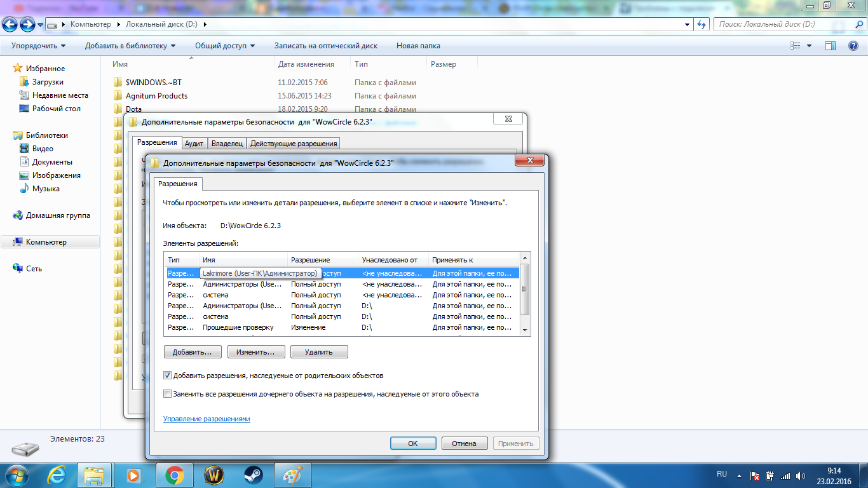
Task: Open the Общий доступ dropdown
Action: click(x=224, y=46)
